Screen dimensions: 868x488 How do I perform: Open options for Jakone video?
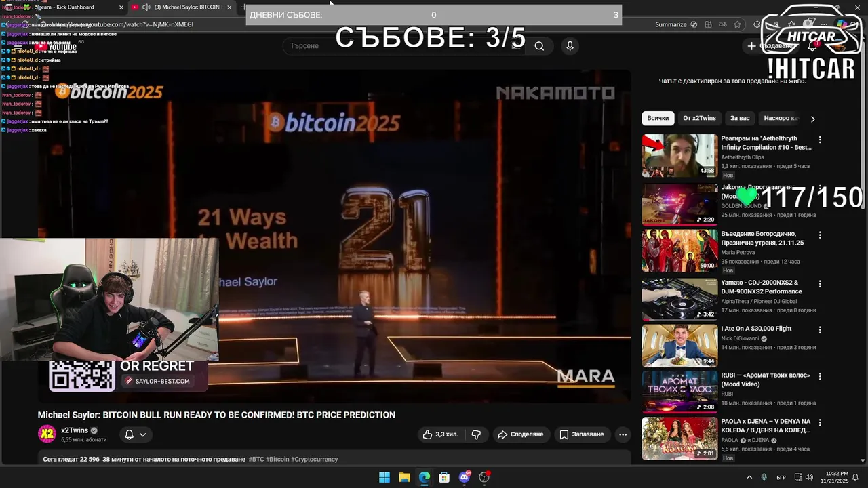pos(820,188)
